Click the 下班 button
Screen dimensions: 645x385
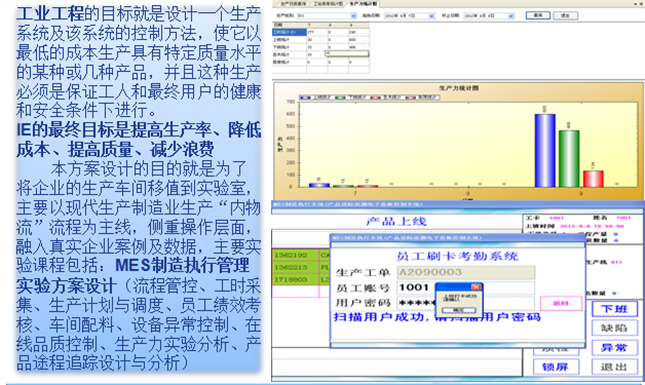click(x=614, y=309)
